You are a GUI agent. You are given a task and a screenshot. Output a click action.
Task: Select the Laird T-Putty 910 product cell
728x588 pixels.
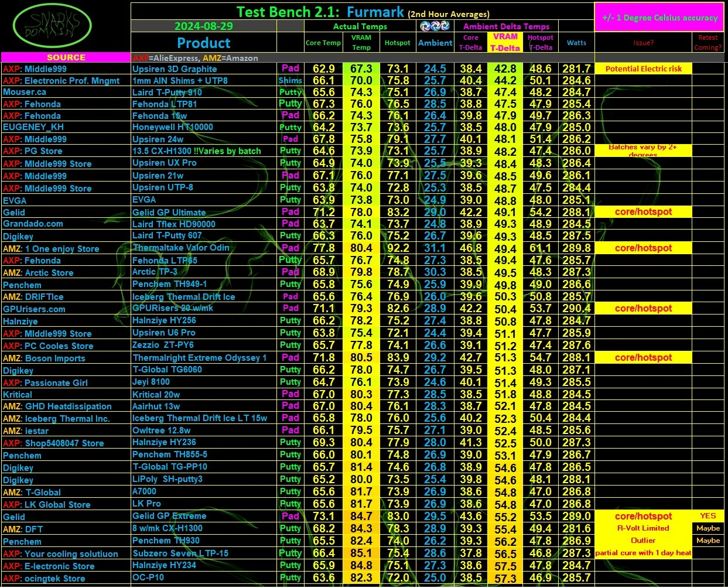[204, 92]
